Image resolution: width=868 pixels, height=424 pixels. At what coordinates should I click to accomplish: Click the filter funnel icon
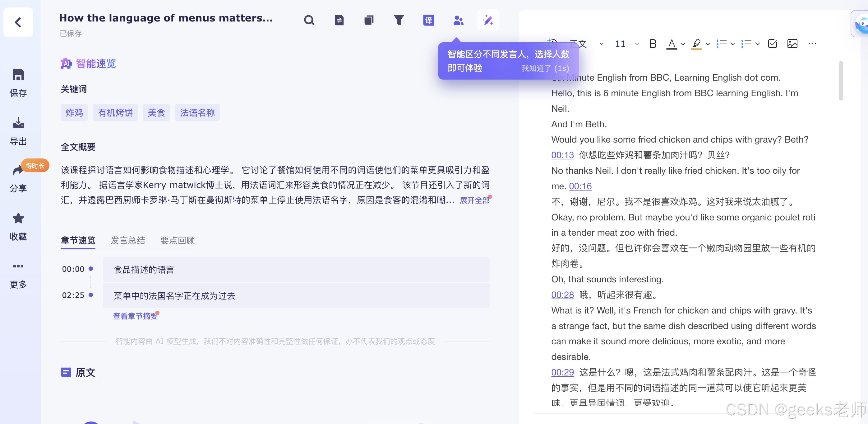pyautogui.click(x=399, y=20)
